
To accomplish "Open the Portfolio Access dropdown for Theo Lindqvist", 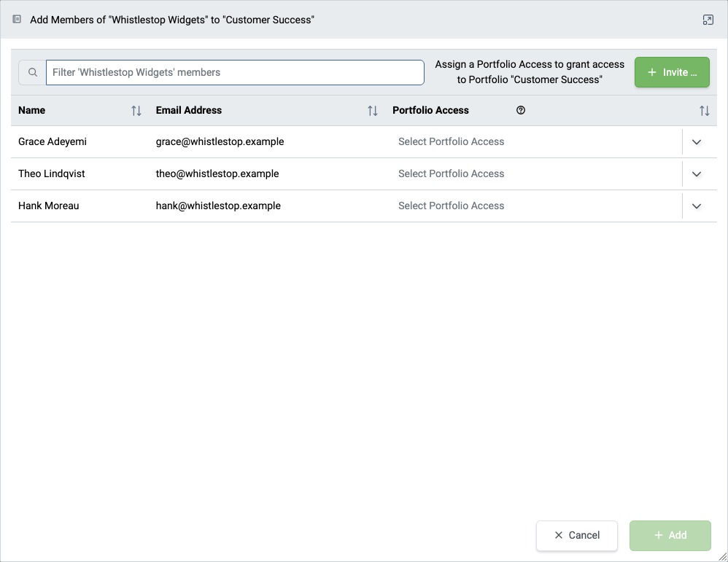I will (551, 174).
